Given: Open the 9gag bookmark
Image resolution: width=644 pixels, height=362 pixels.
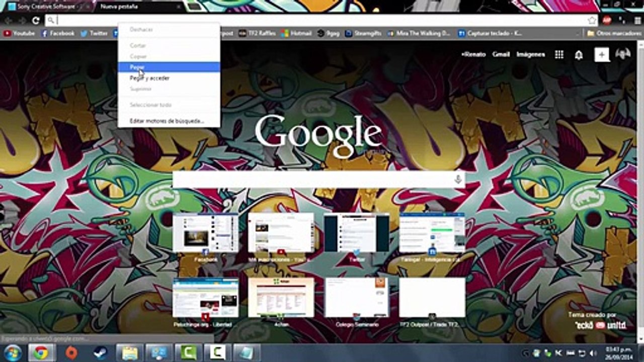Looking at the screenshot, I should pyautogui.click(x=328, y=33).
